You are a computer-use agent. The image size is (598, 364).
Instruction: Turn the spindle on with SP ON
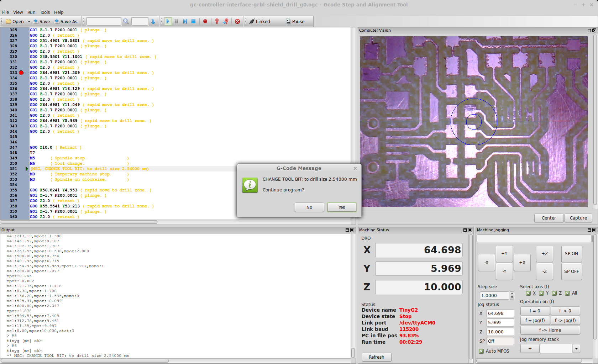(572, 254)
